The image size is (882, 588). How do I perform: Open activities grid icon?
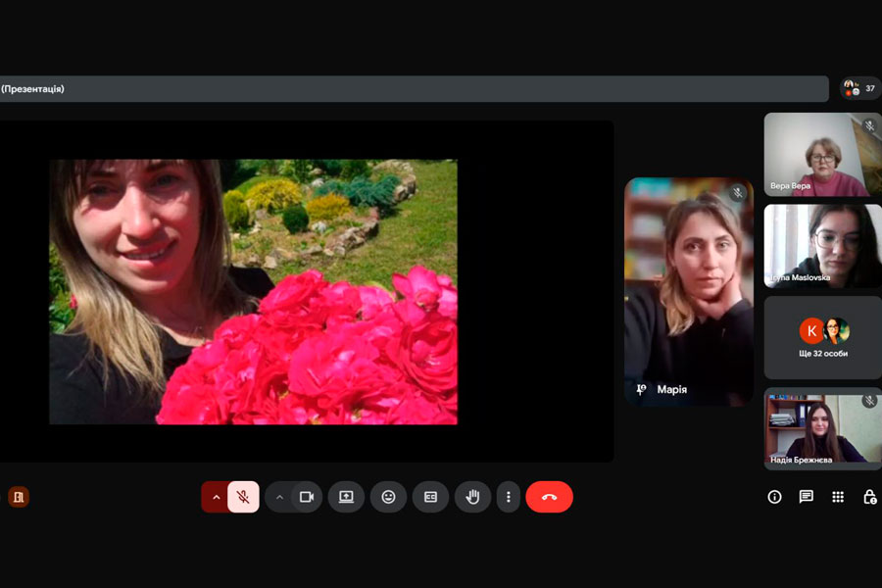point(838,497)
